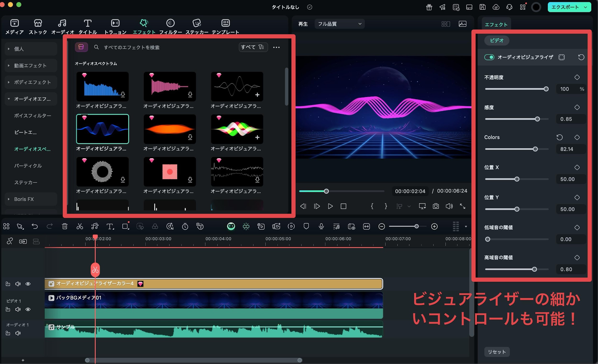Click the undo icon in the timeline toolbar
This screenshot has height=364, width=598.
coord(35,226)
